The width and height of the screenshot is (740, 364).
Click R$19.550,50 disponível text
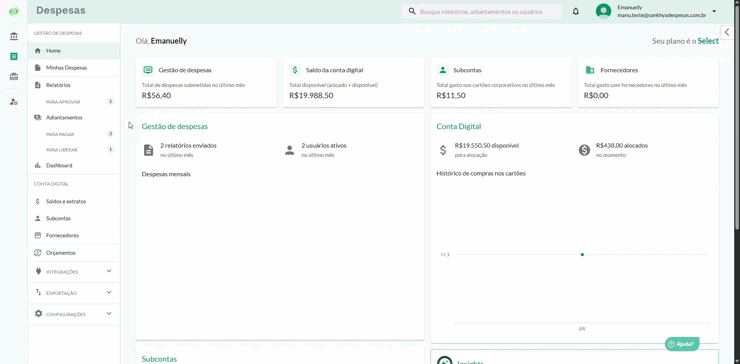(x=487, y=145)
